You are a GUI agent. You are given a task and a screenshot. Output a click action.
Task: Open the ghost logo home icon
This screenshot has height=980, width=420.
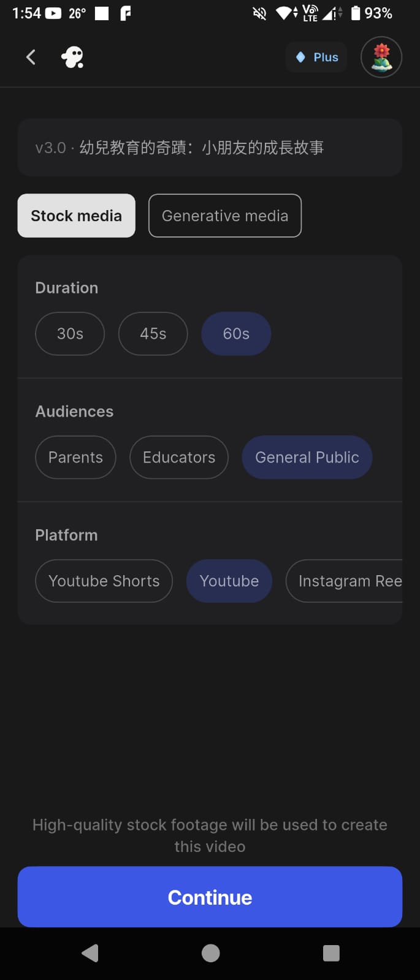point(72,58)
